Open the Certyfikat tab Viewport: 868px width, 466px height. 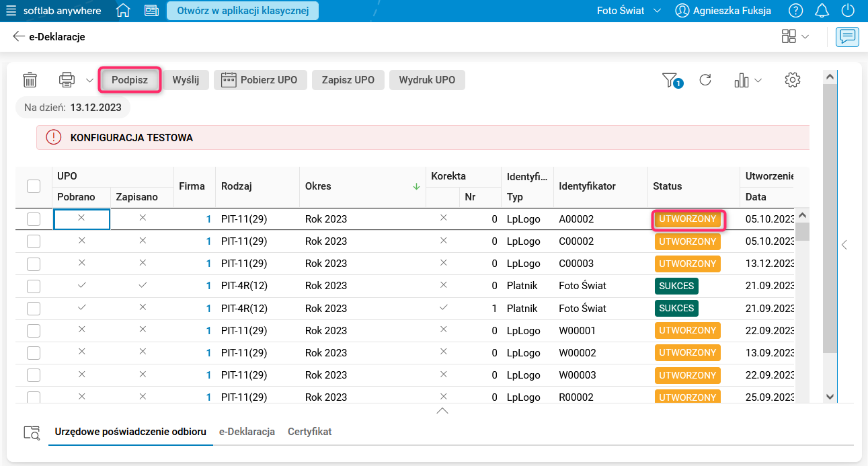point(309,432)
